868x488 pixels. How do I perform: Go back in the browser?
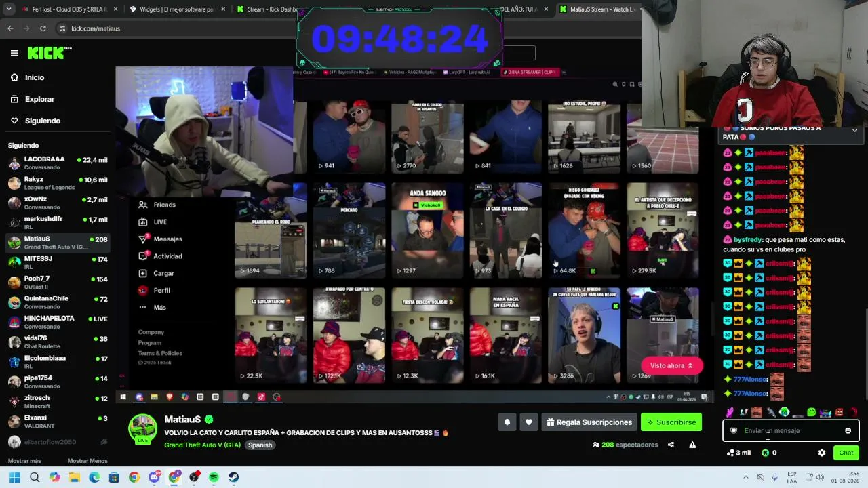(x=10, y=28)
